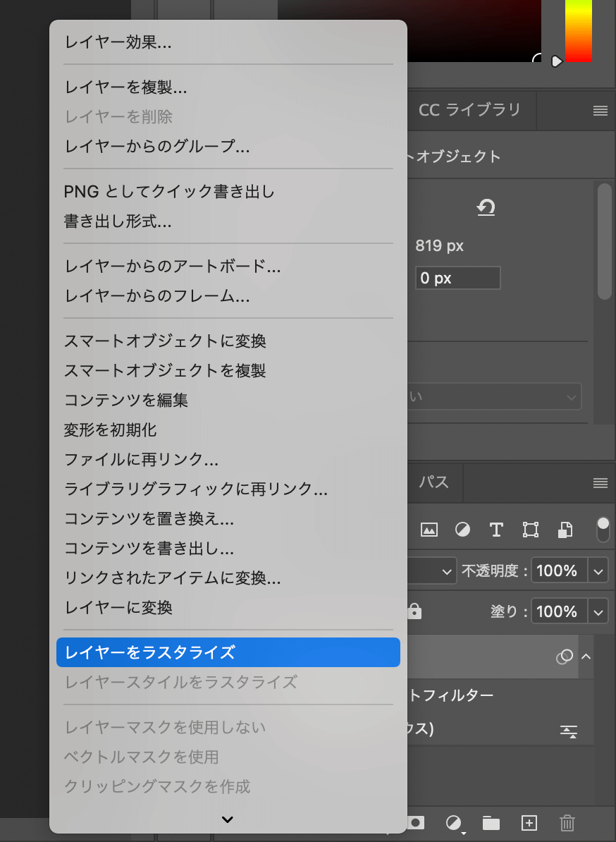Collapse the smart filters chevron on layer

pyautogui.click(x=586, y=657)
